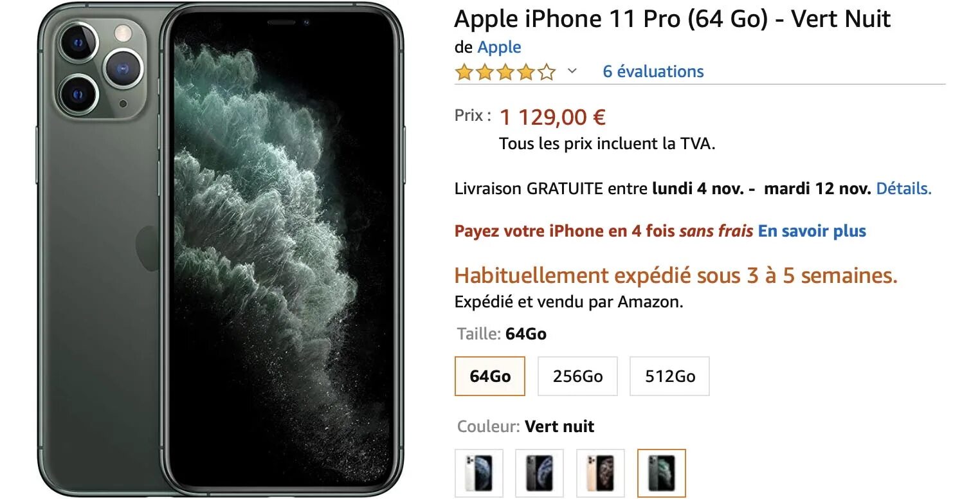Screen dimensions: 980x499
Task: Click En savoir plus about installments
Action: pos(812,231)
